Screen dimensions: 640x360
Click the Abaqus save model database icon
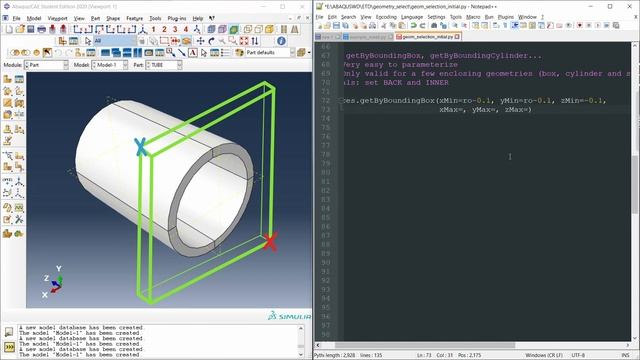tap(31, 29)
